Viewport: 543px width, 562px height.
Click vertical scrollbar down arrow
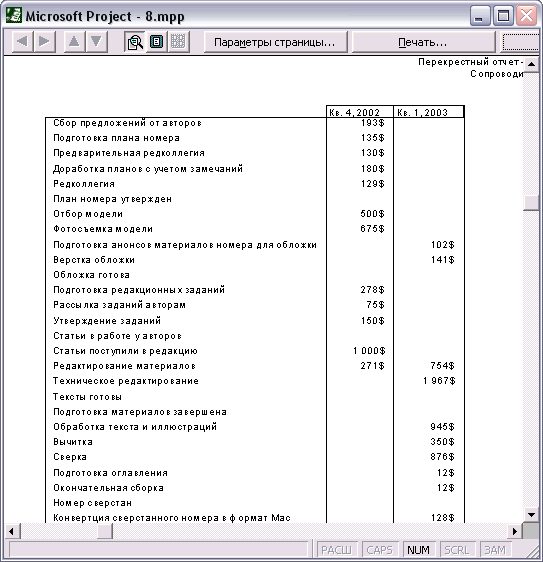(531, 515)
